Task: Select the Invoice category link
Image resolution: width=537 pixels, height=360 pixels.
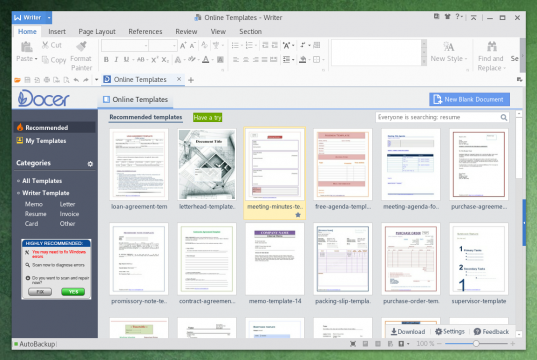Action: [x=69, y=214]
